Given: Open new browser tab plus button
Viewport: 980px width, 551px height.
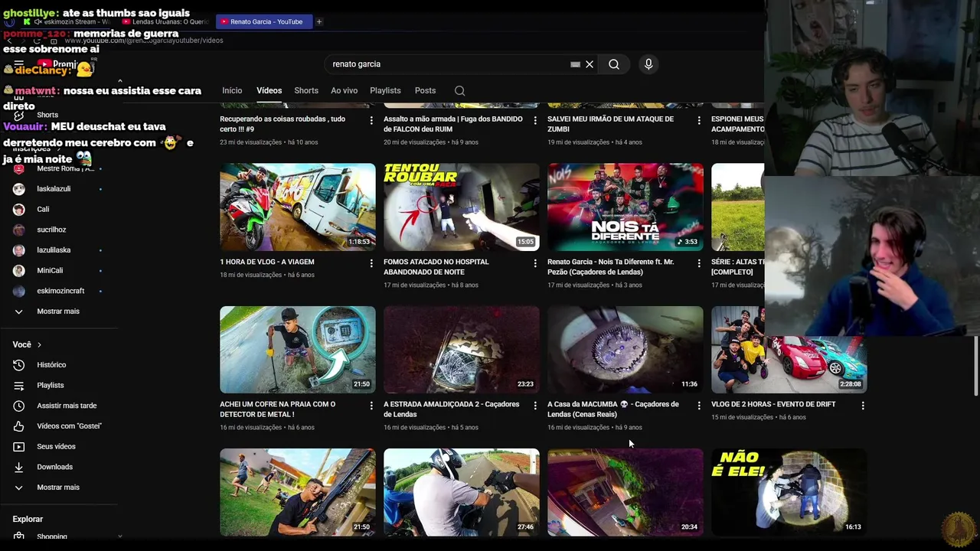Looking at the screenshot, I should pyautogui.click(x=319, y=21).
